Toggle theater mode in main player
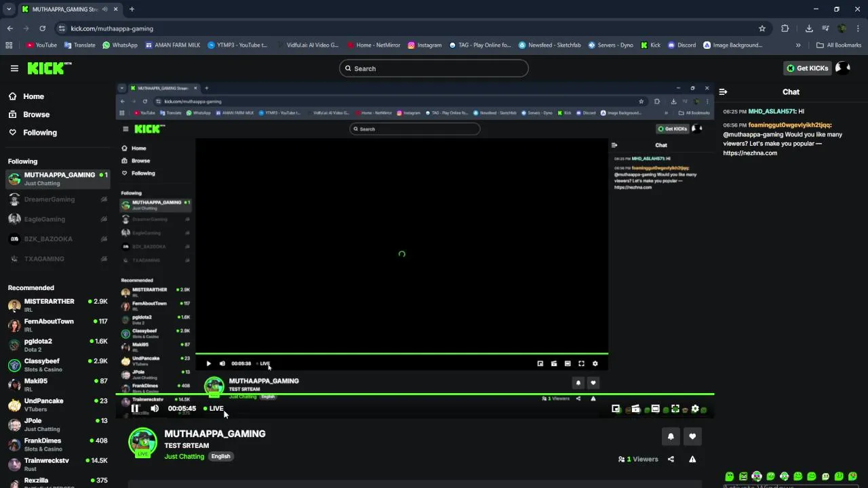This screenshot has width=868, height=488. click(x=655, y=409)
